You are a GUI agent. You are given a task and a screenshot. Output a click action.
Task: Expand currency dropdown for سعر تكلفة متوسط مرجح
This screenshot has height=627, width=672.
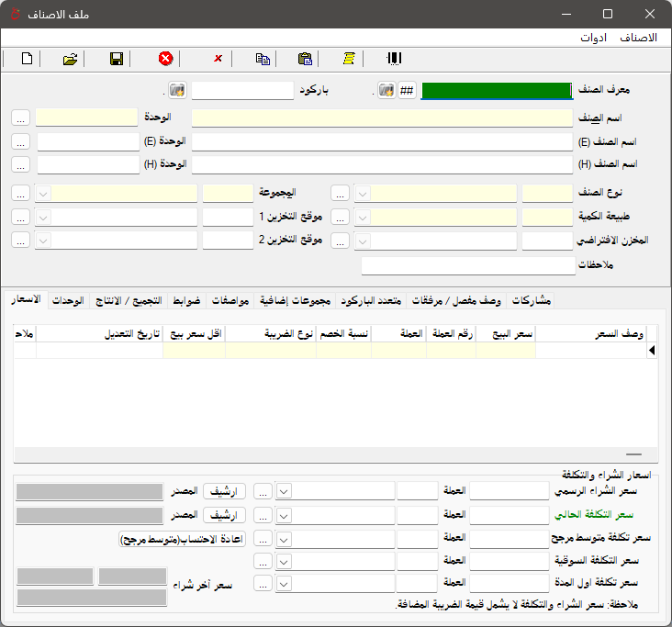click(x=284, y=540)
